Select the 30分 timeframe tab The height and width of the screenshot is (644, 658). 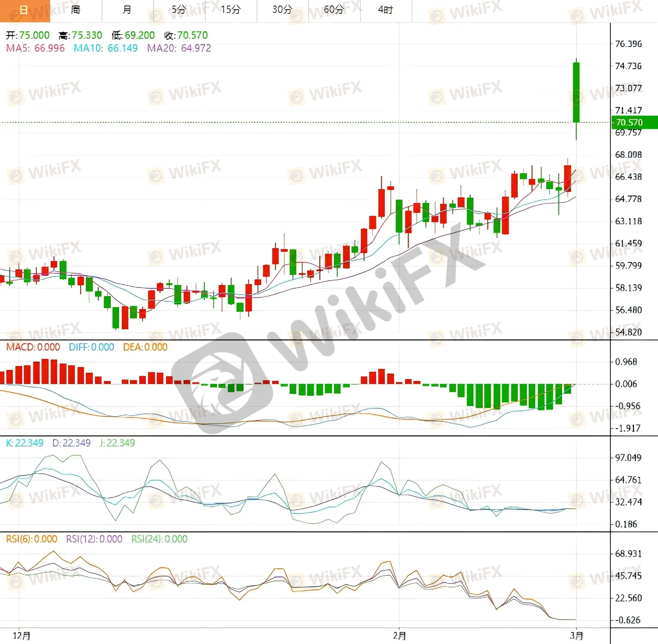pyautogui.click(x=282, y=10)
